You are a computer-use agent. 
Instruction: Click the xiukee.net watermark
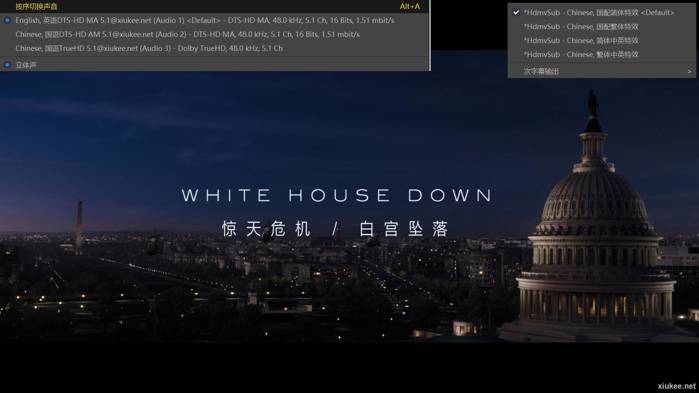coord(676,386)
